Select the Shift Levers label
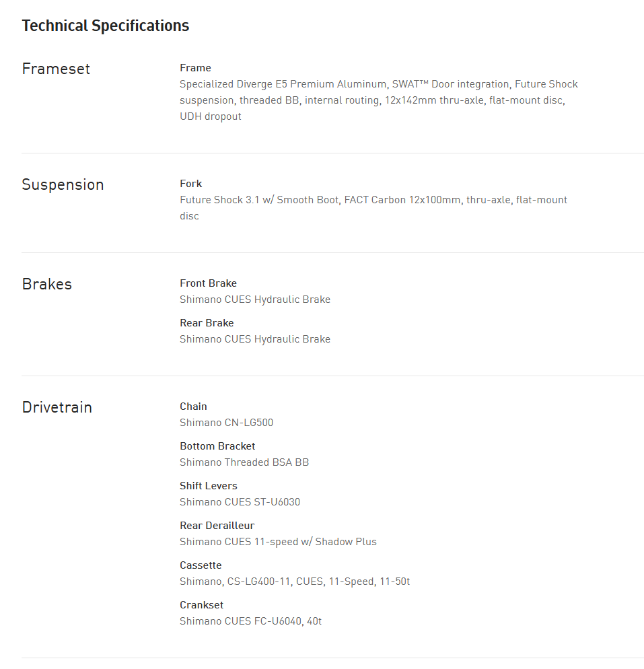Image resolution: width=644 pixels, height=669 pixels. coord(208,486)
